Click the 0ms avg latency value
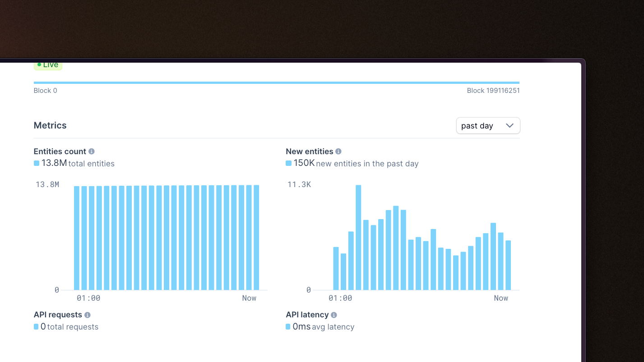644x362 pixels. coord(301,326)
